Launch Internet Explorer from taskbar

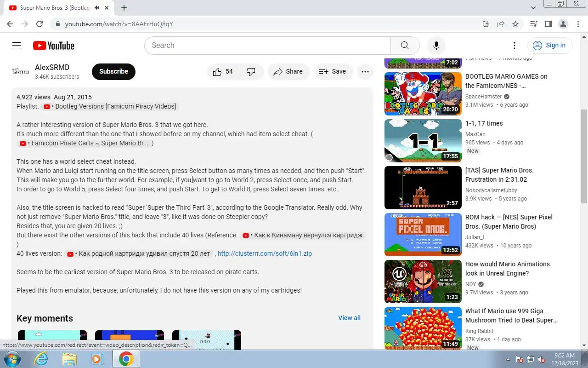click(41, 359)
